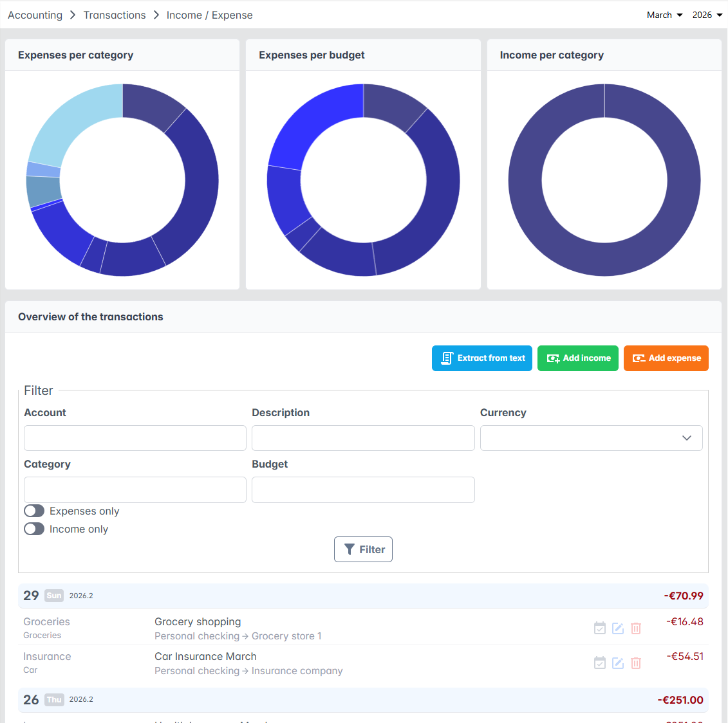Go to Transactions breadcrumb
Screen dimensions: 728x723
pos(115,15)
